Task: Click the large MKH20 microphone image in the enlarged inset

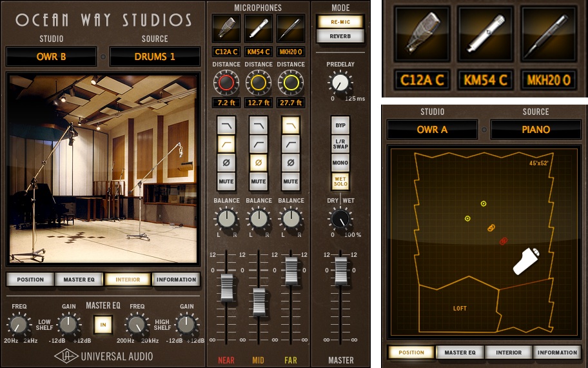Action: [x=549, y=34]
